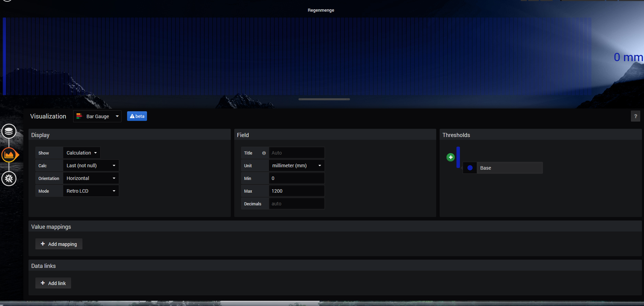Expand the Calc Last (not null) dropdown

[91, 166]
